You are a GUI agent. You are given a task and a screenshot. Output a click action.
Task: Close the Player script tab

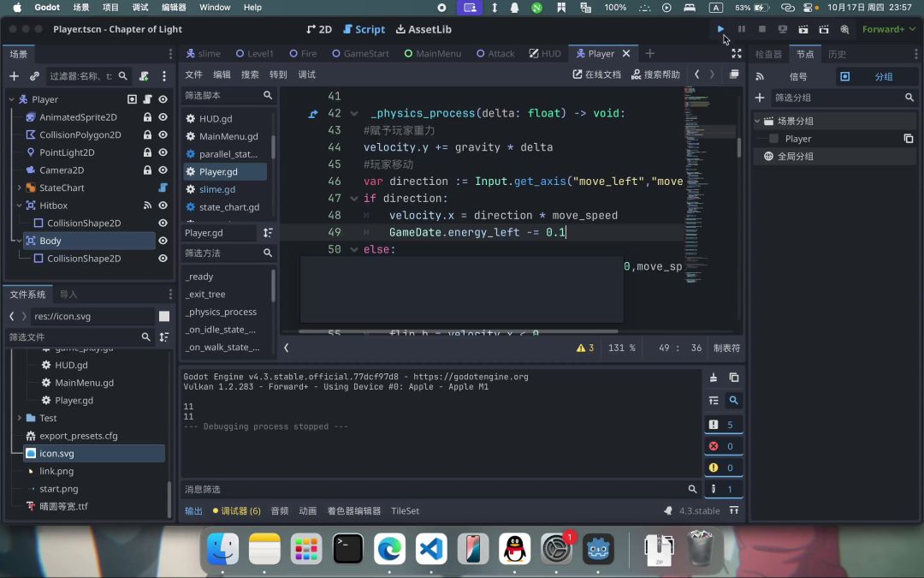[x=626, y=53]
